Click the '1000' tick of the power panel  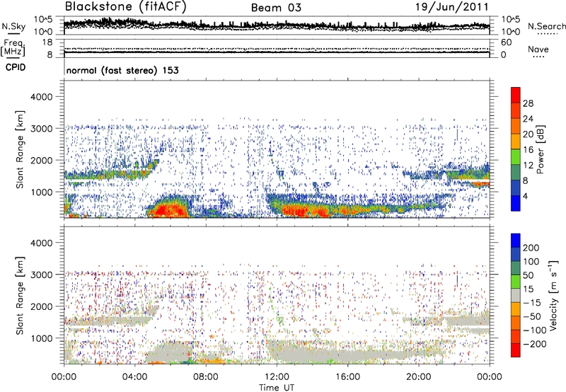tap(41, 192)
